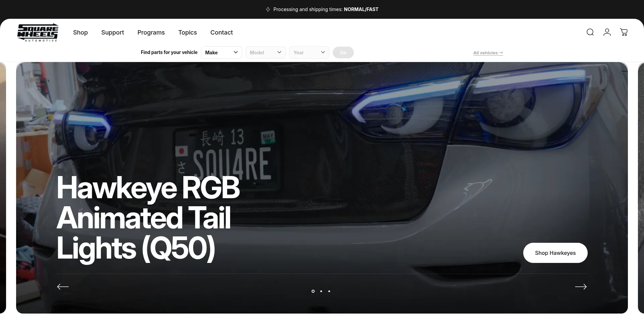Image resolution: width=644 pixels, height=333 pixels.
Task: Go to previous slide with left arrow
Action: 63,287
